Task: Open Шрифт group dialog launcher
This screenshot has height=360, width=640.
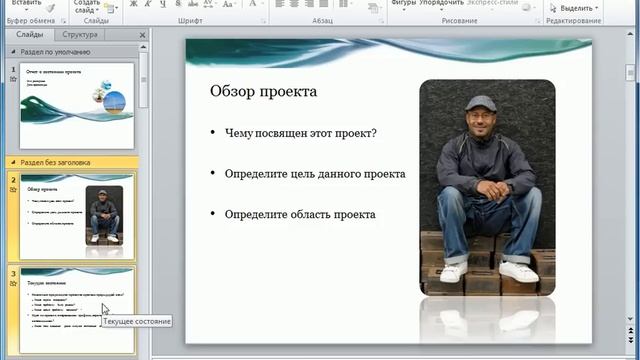Action: tap(263, 21)
